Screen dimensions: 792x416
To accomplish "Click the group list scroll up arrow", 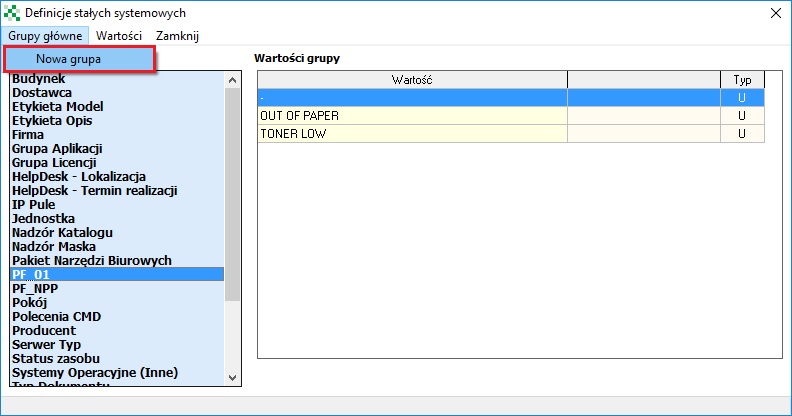I will (x=232, y=80).
